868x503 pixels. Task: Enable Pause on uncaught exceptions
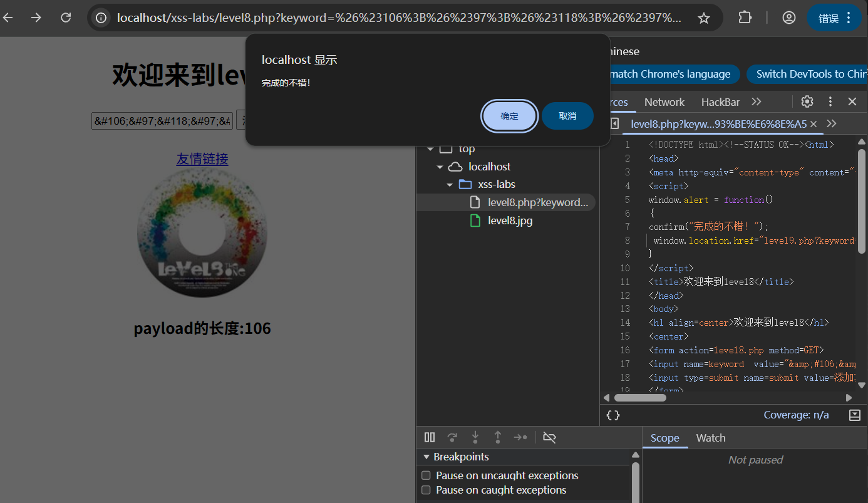426,475
